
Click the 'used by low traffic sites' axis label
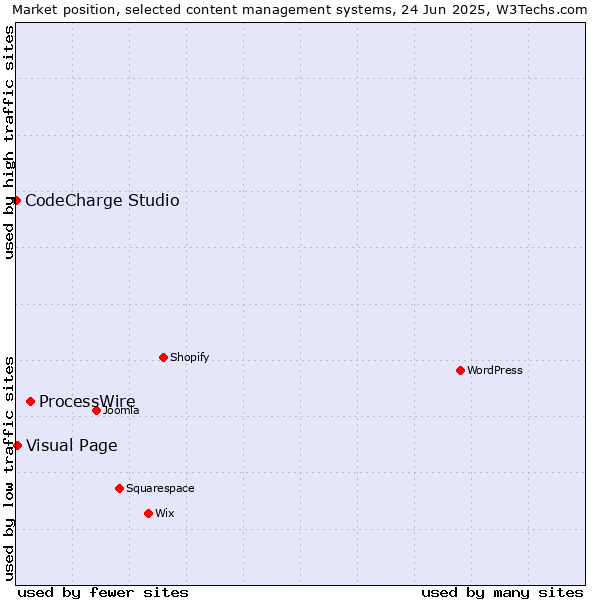pos(9,469)
